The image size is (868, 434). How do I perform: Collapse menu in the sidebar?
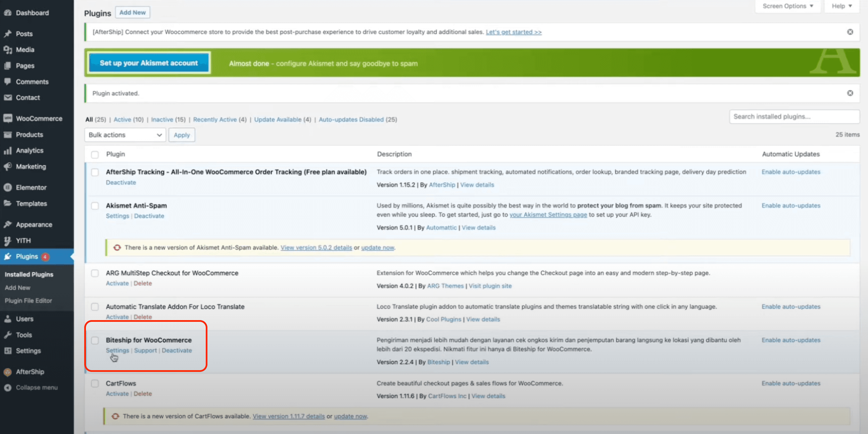pos(31,387)
